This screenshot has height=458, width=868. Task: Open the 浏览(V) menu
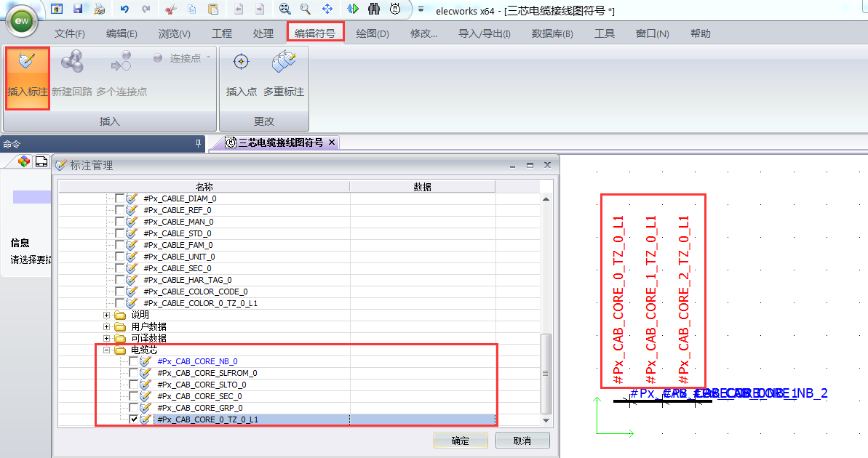(x=175, y=33)
